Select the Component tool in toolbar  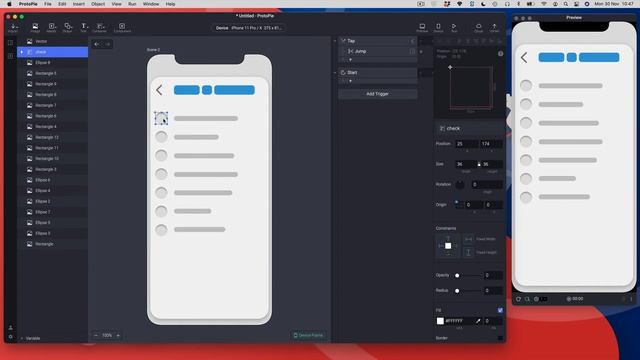click(x=122, y=28)
